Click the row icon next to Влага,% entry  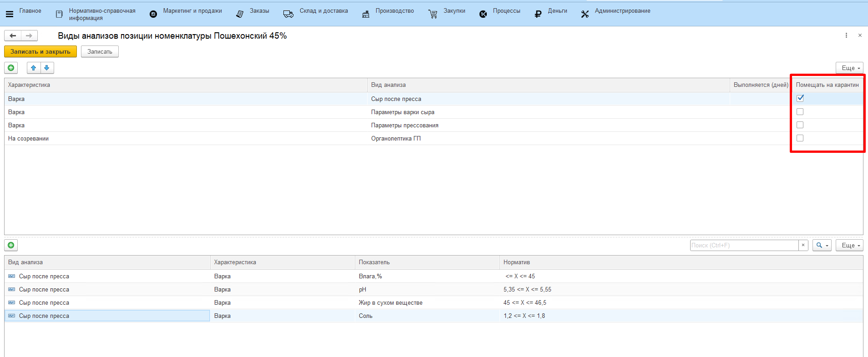pyautogui.click(x=12, y=276)
